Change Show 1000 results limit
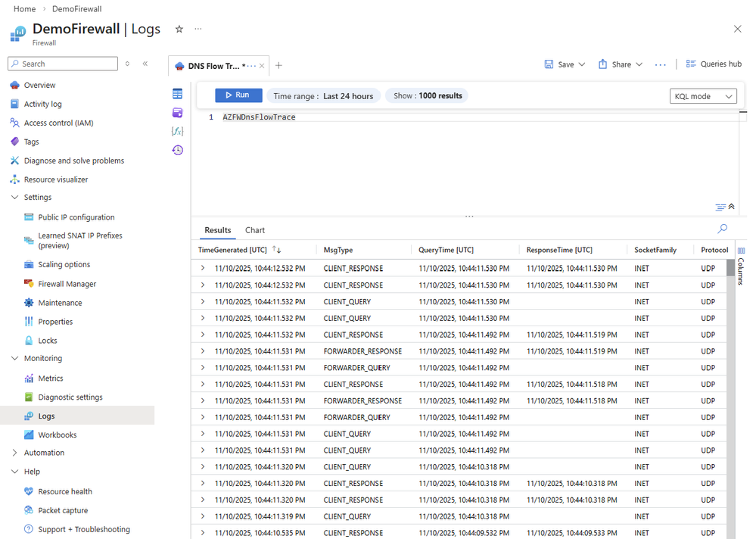This screenshot has height=539, width=756. coord(428,96)
